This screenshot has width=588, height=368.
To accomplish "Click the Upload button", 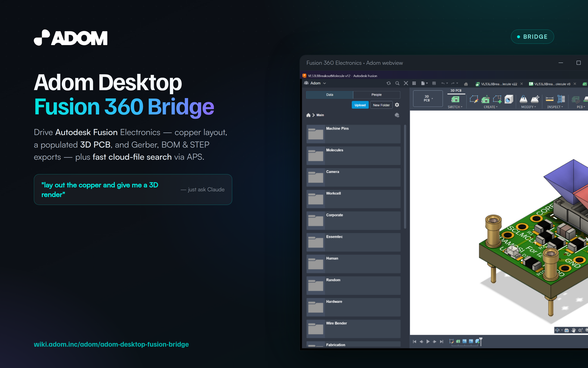I will (360, 105).
